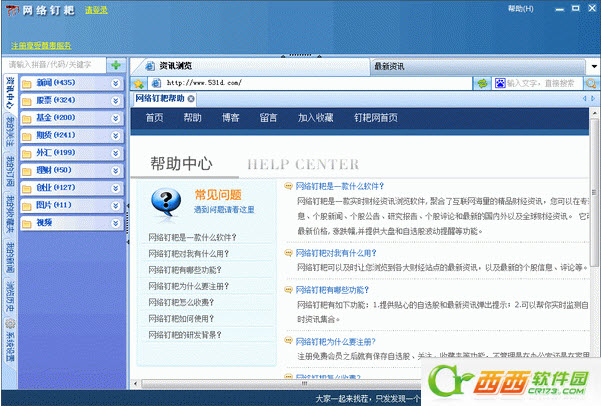This screenshot has height=406, width=601.
Task: Select the 资讯中心 side tab
Action: click(x=10, y=94)
